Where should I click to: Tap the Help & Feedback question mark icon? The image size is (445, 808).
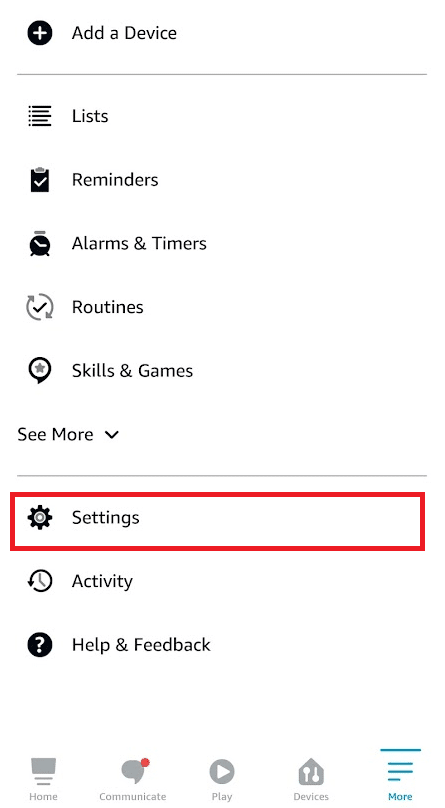[40, 645]
